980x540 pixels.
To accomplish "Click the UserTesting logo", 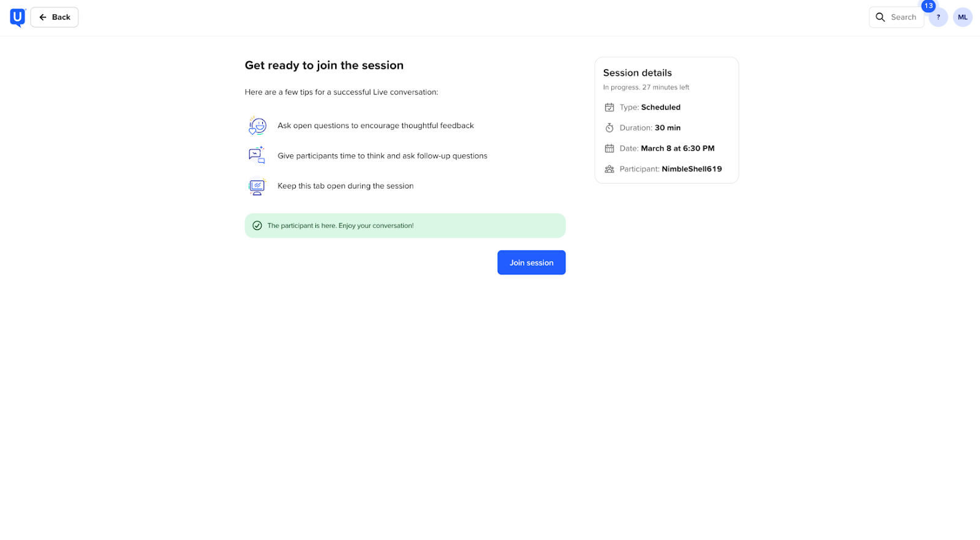I will point(18,17).
